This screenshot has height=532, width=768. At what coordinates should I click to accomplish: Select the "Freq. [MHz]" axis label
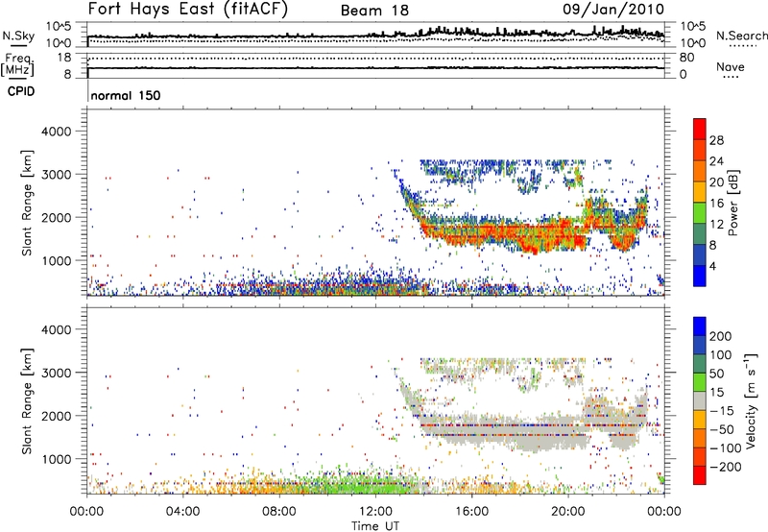pyautogui.click(x=17, y=64)
